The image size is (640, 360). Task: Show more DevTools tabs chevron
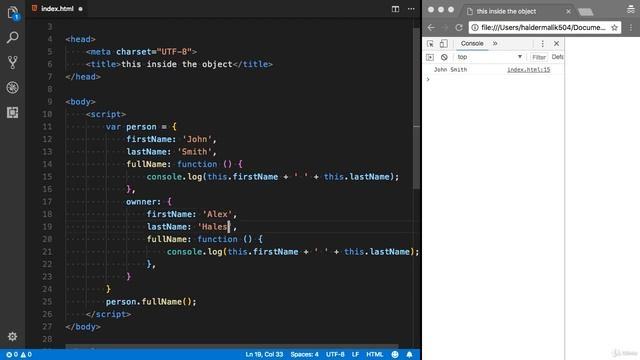pyautogui.click(x=495, y=43)
